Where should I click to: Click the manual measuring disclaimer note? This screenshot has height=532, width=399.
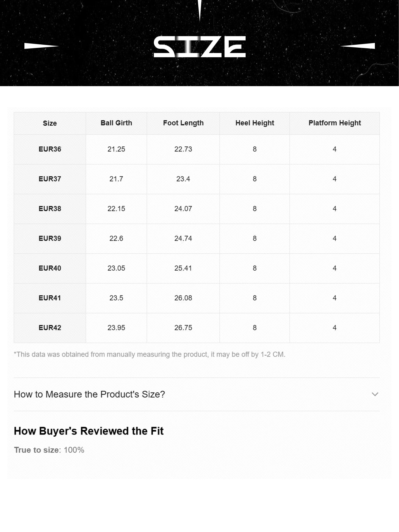(149, 354)
